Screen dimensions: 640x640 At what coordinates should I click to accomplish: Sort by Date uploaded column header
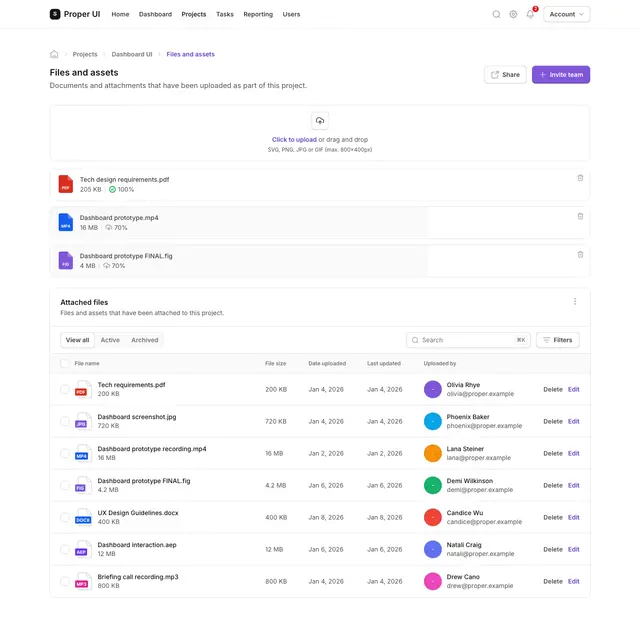coord(327,363)
